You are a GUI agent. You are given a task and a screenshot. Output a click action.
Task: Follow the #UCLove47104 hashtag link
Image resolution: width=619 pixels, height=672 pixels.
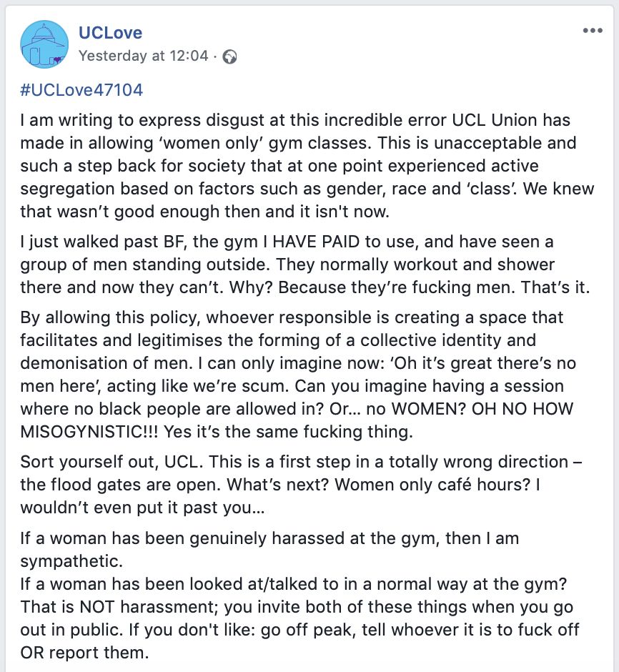click(81, 90)
